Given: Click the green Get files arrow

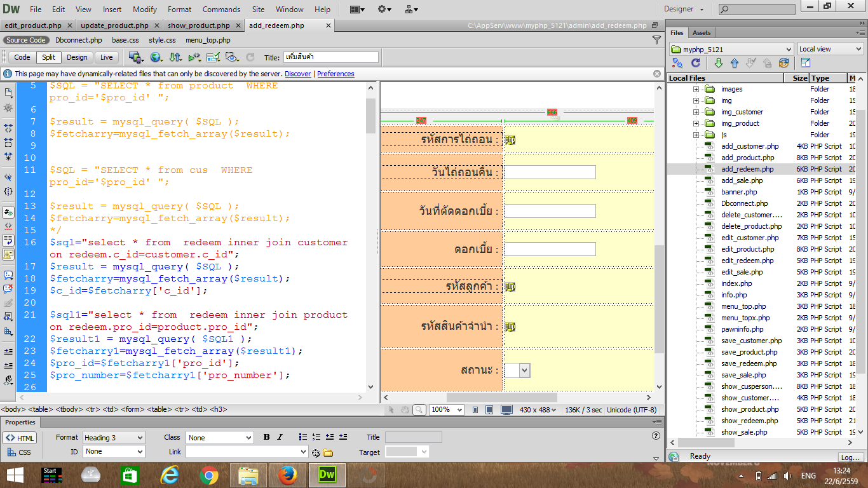Looking at the screenshot, I should (x=719, y=63).
